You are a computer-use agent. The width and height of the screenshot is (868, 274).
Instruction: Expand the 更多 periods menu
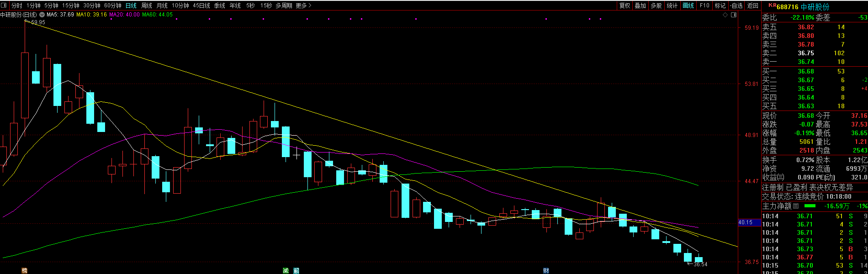(303, 5)
